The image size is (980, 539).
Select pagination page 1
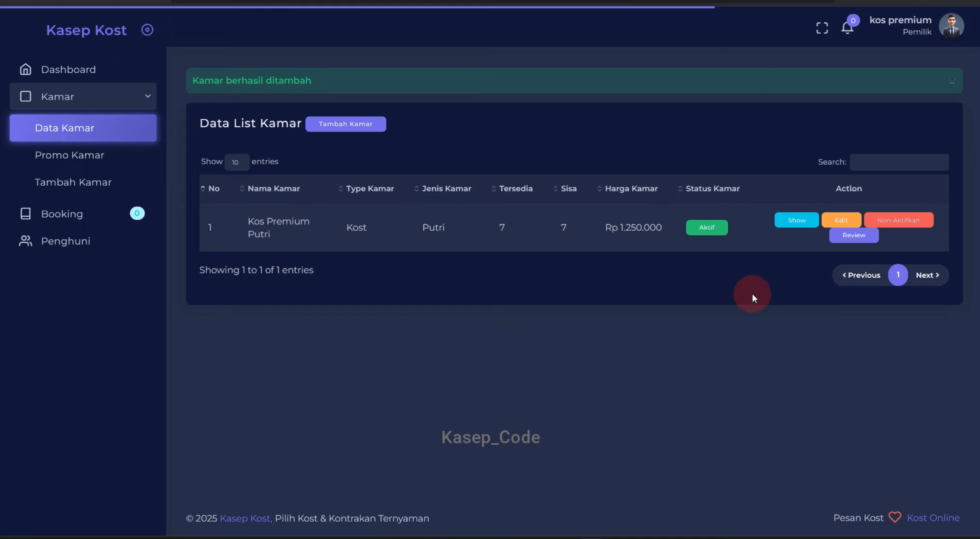click(898, 275)
